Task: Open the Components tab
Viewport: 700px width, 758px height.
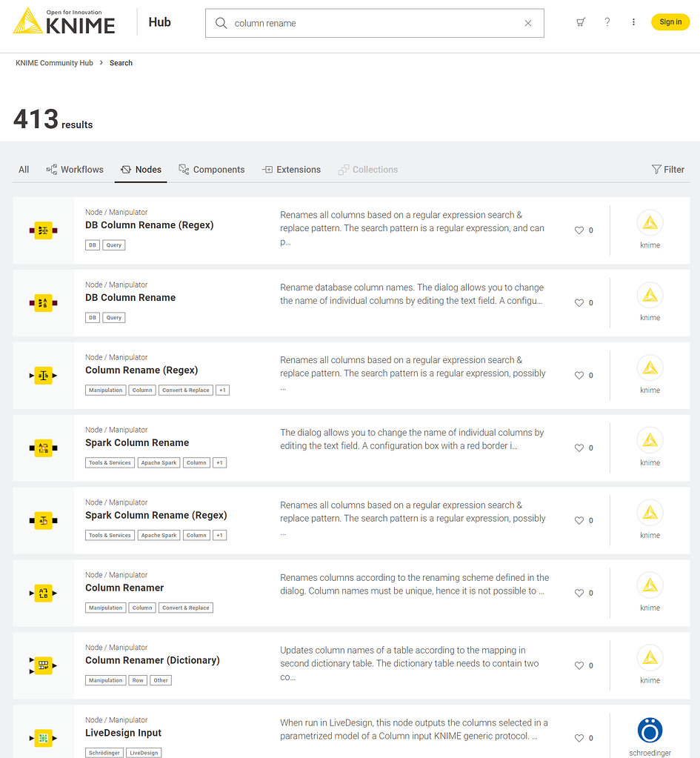Action: 212,169
